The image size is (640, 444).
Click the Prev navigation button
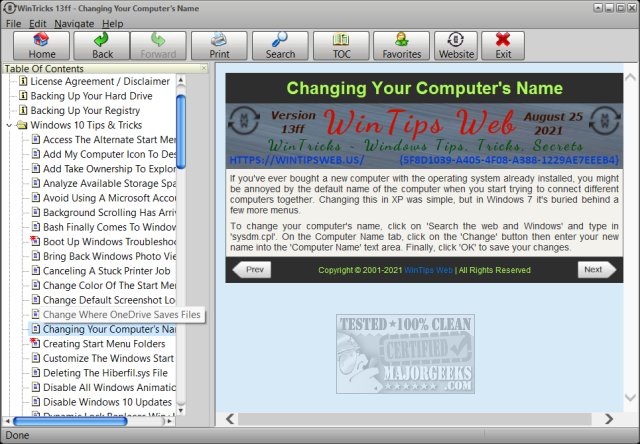(x=252, y=270)
